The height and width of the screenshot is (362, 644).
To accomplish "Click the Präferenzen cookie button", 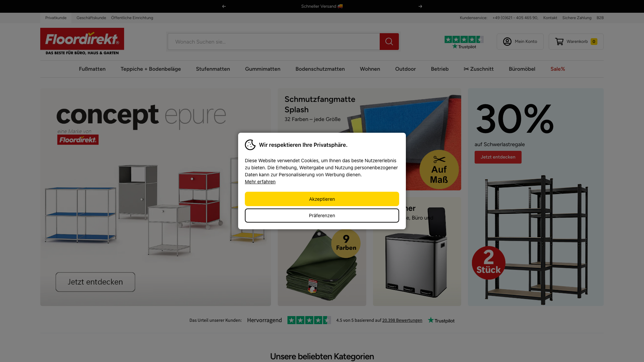I will point(322,216).
